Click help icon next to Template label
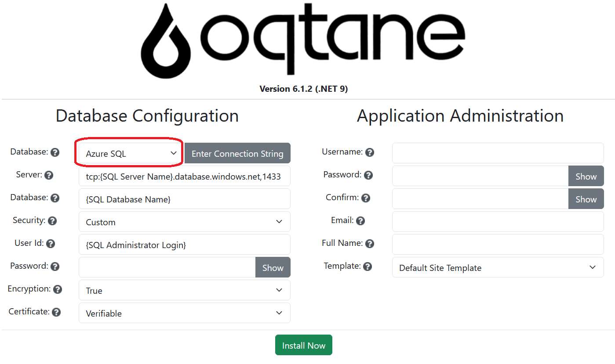The height and width of the screenshot is (364, 615). coord(368,267)
